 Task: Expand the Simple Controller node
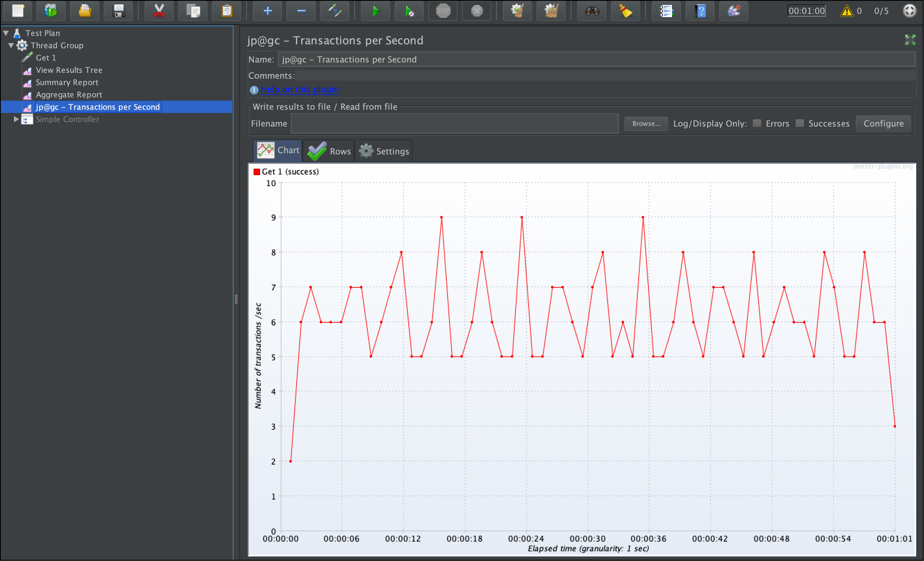tap(16, 119)
